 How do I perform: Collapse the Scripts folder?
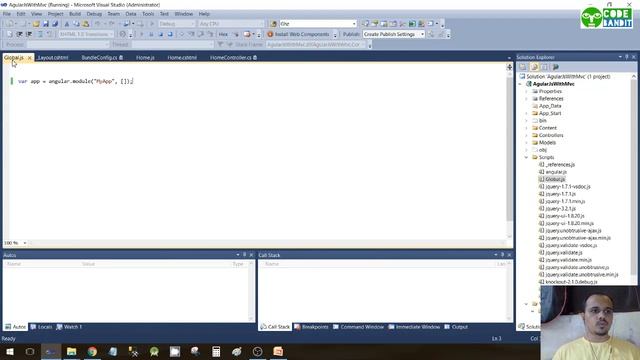coord(527,157)
